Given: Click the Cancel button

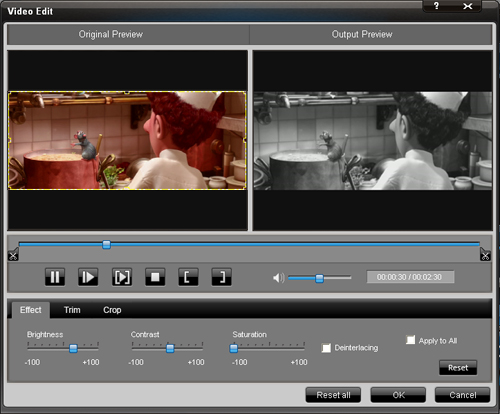Looking at the screenshot, I should [x=463, y=395].
